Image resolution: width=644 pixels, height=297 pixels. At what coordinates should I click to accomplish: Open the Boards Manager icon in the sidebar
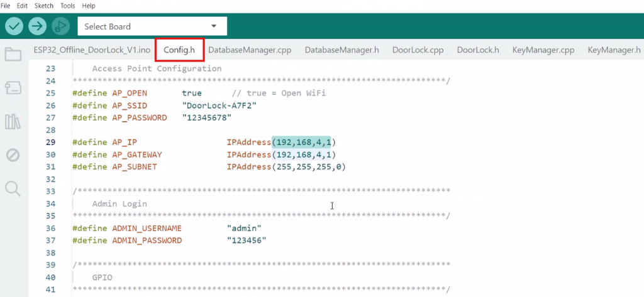(x=13, y=88)
